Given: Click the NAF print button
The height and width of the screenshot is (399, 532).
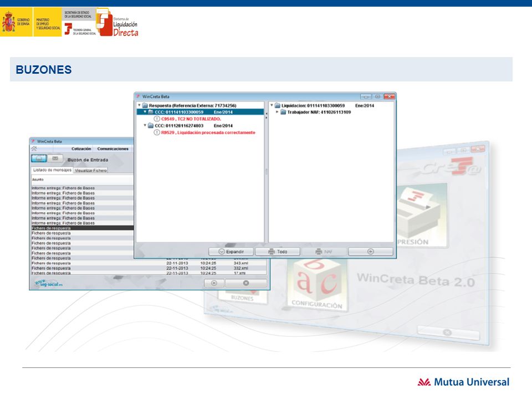Looking at the screenshot, I should [x=324, y=252].
